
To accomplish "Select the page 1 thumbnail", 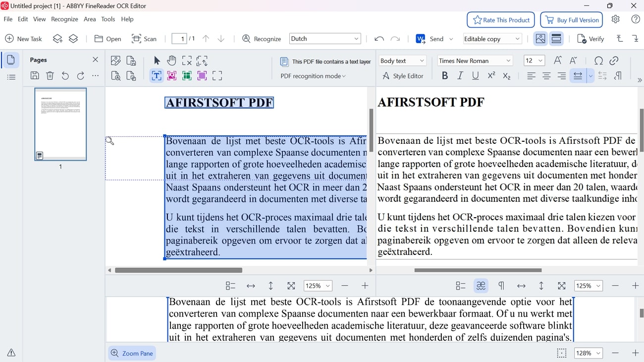I will (x=60, y=124).
